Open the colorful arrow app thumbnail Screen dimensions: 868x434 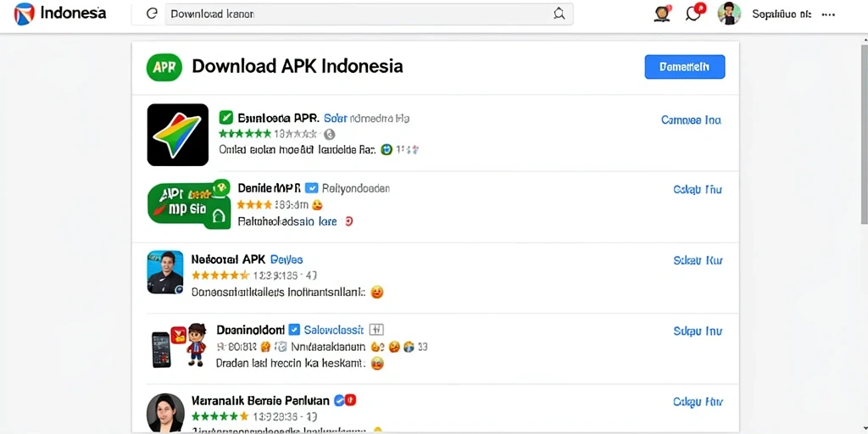point(178,135)
